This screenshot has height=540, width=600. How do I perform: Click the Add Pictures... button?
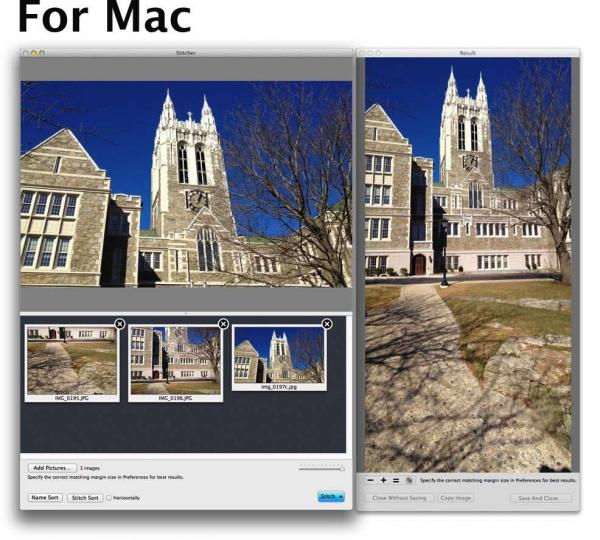coord(52,468)
